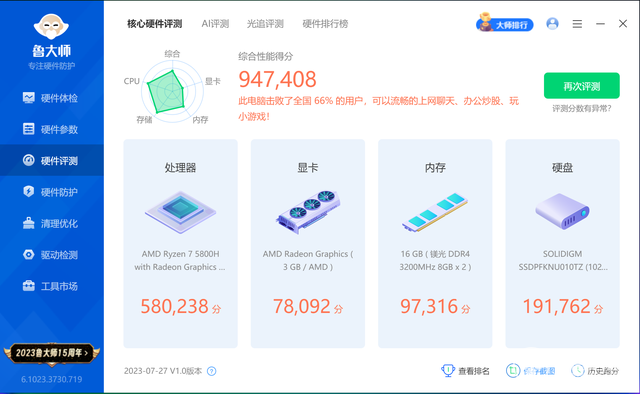Click the 硬件防护 shield icon
The image size is (640, 394).
pos(29,191)
